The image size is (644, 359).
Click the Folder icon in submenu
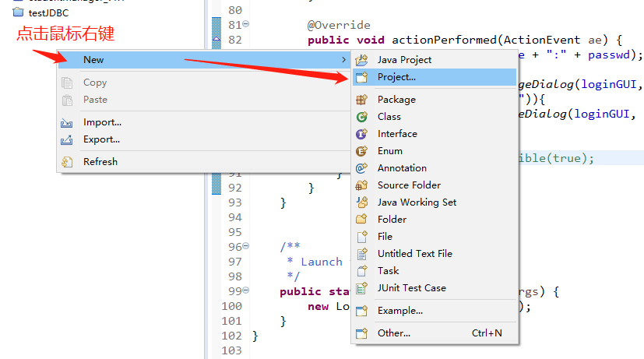pyautogui.click(x=362, y=220)
